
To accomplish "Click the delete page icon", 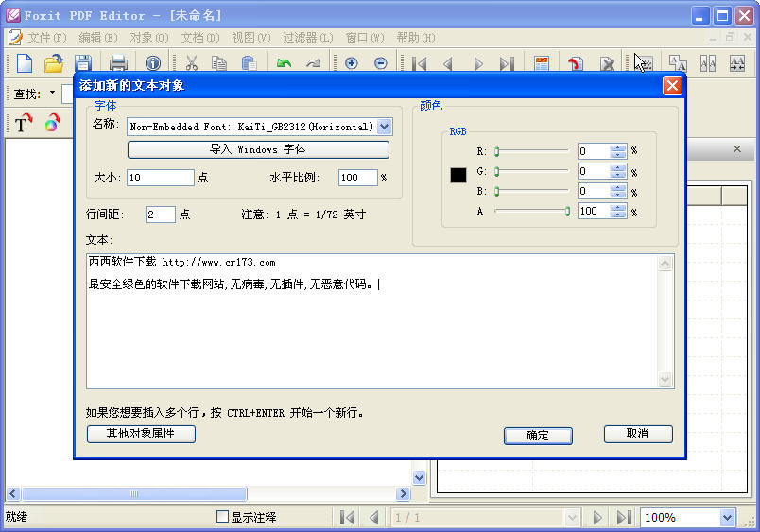I will tap(607, 63).
